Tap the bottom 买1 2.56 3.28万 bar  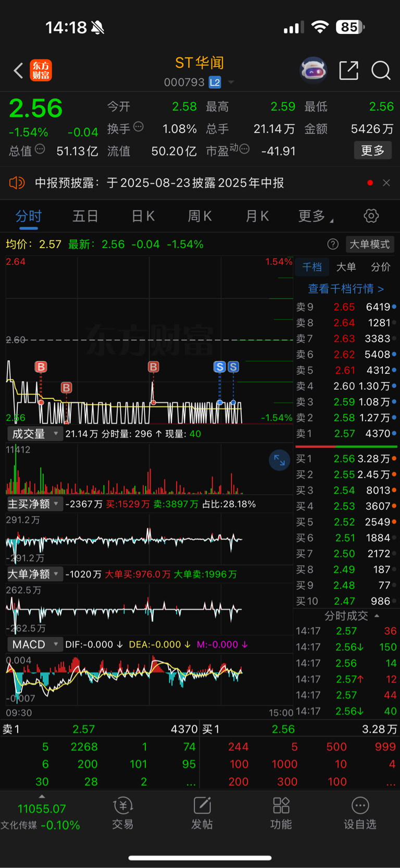click(300, 729)
